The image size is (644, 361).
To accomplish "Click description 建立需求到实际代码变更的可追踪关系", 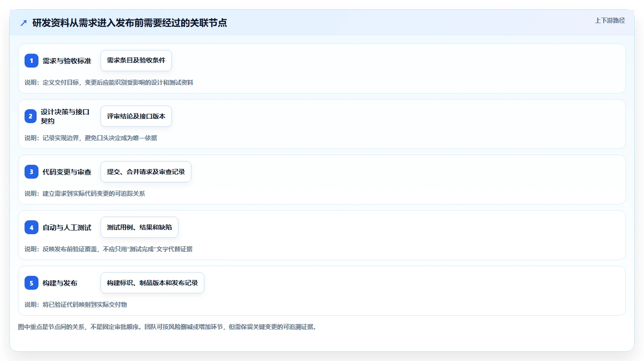I will [x=94, y=193].
